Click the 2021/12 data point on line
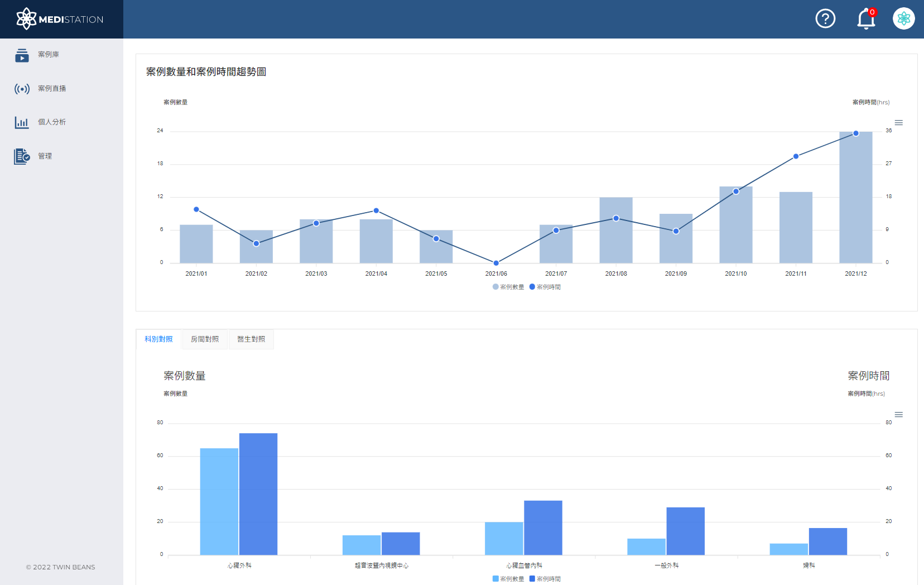924x585 pixels. point(855,133)
